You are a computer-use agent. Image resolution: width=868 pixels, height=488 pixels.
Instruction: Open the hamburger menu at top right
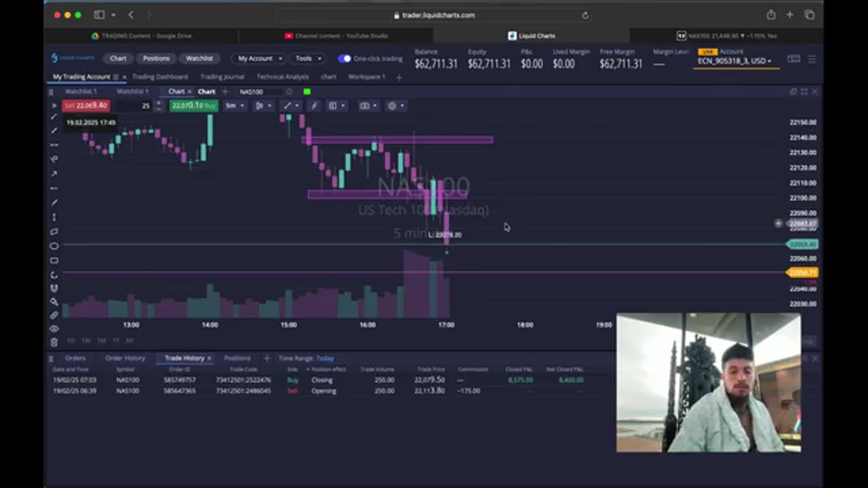pyautogui.click(x=812, y=59)
